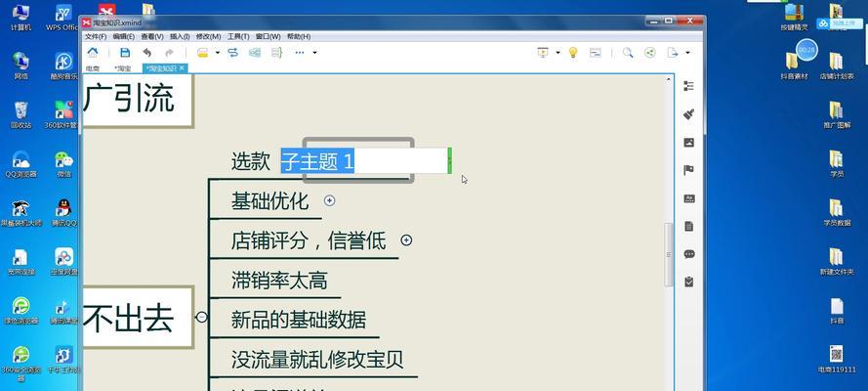Insert boundary icon in toolbar

(255, 53)
